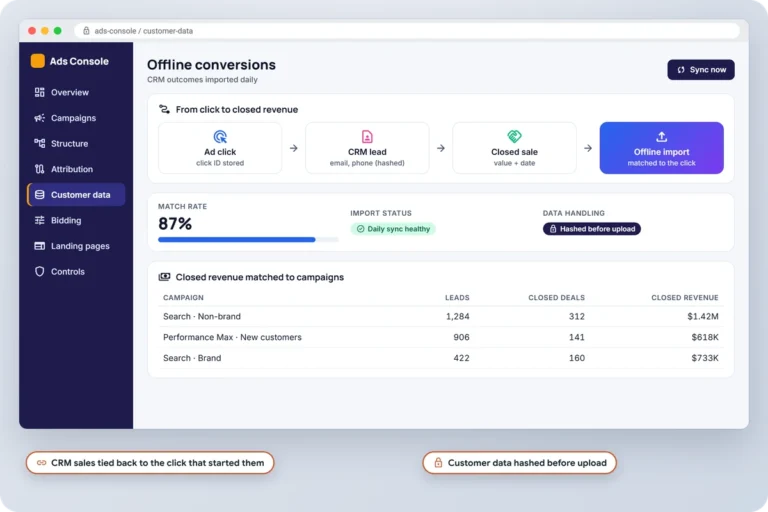Click the match rate progress bar

[248, 240]
